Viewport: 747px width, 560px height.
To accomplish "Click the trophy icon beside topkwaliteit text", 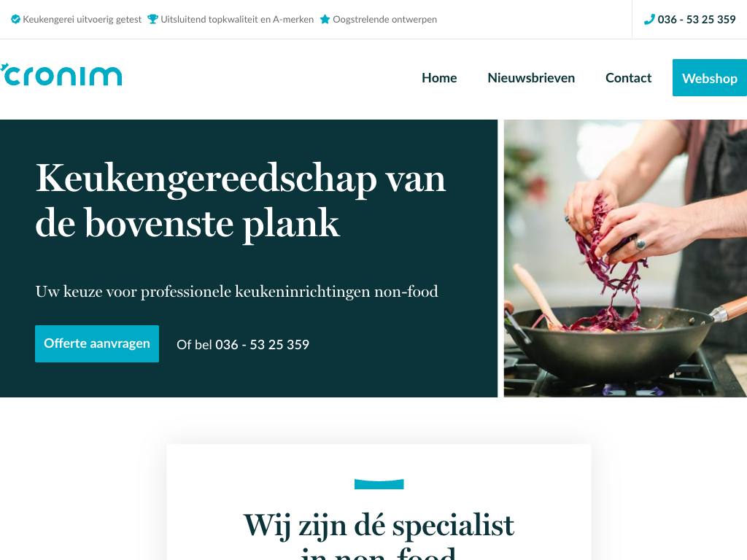I will point(152,20).
